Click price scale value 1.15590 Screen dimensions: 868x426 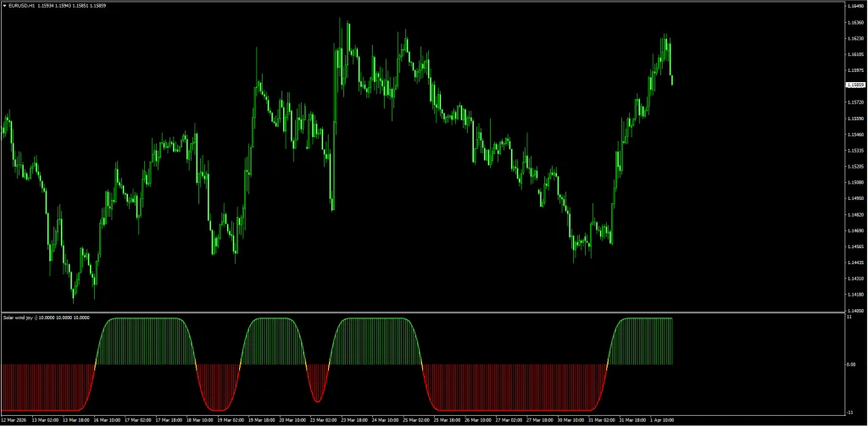(855, 119)
